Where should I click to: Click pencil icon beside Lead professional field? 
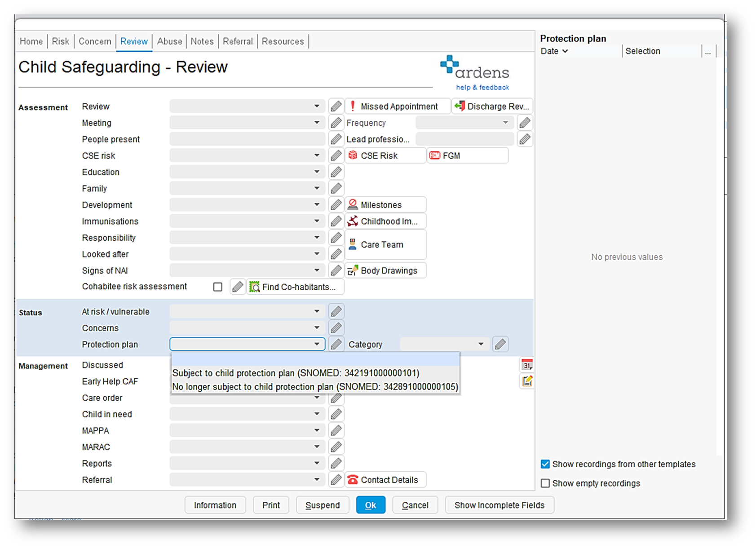[x=525, y=139]
